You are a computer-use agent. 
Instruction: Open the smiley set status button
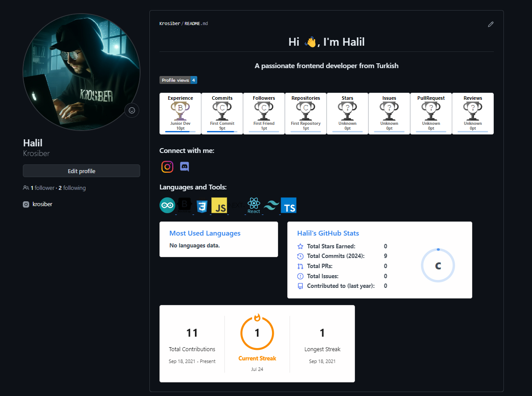point(132,110)
